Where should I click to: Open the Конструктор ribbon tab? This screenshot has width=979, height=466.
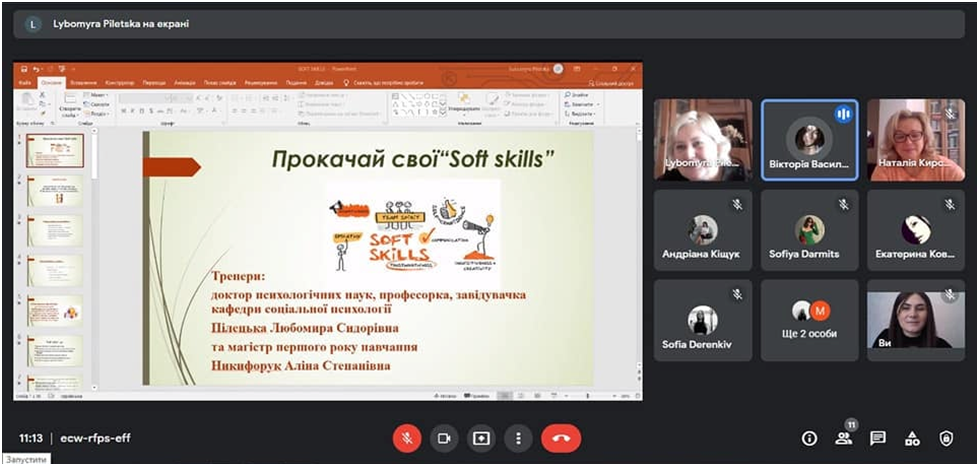(x=120, y=83)
